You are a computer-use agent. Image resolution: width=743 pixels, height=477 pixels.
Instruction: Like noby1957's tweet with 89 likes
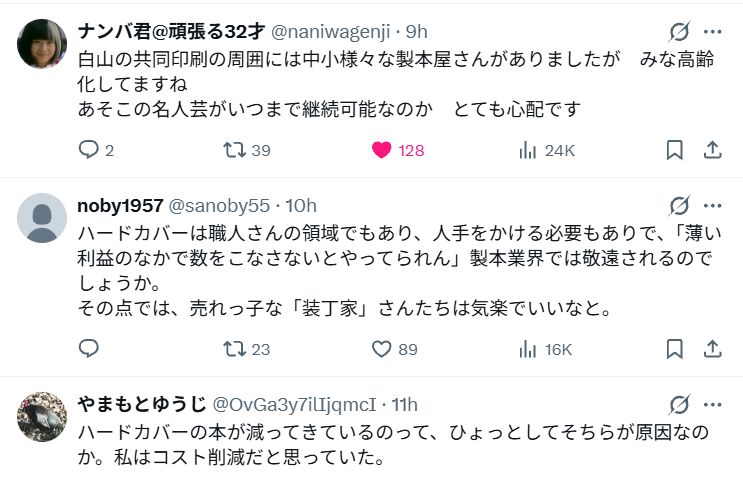pyautogui.click(x=382, y=349)
